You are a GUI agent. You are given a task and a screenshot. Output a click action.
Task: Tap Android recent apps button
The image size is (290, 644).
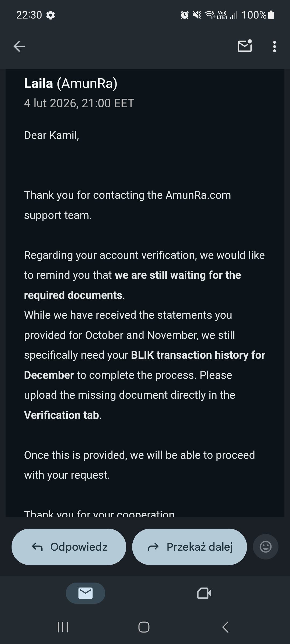[63, 627]
